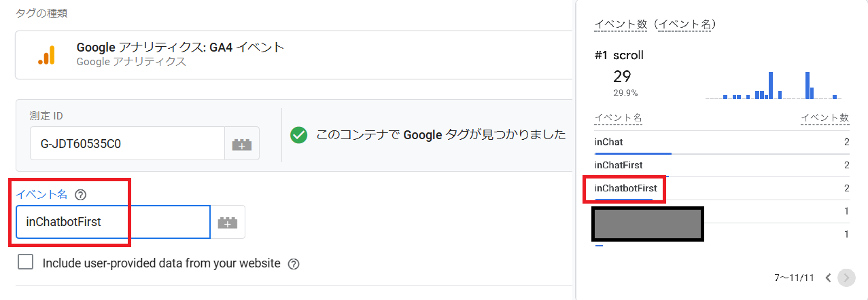Image resolution: width=868 pixels, height=300 pixels.
Task: Click the G-JDT60535C0 measurement ID field
Action: (127, 144)
